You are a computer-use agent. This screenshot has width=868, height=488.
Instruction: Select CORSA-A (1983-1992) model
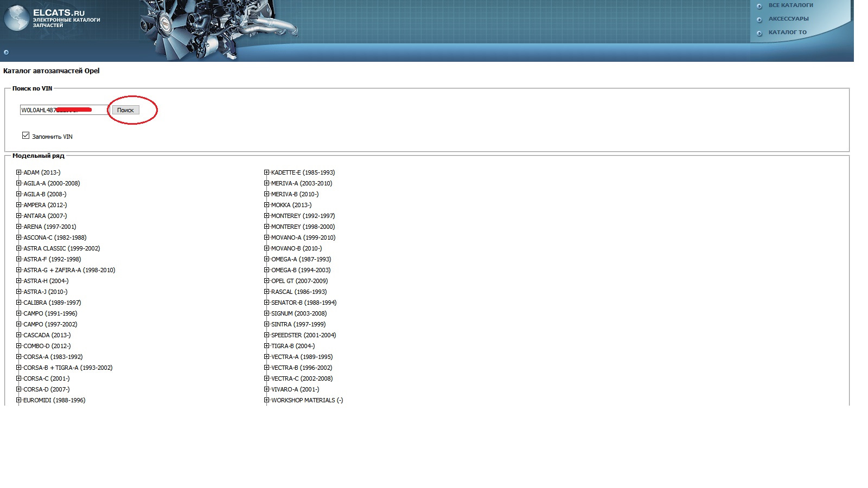(x=53, y=357)
